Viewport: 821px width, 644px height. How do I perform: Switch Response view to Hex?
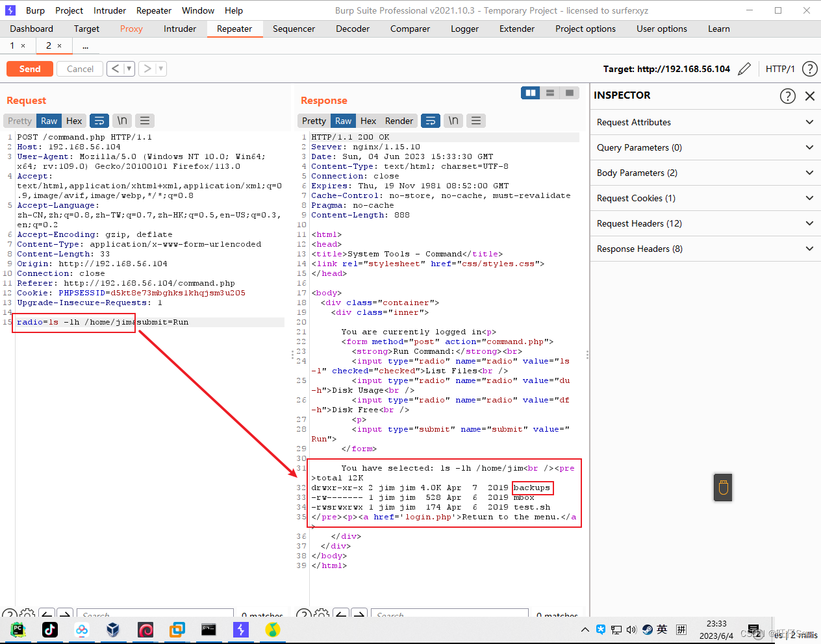pyautogui.click(x=368, y=121)
